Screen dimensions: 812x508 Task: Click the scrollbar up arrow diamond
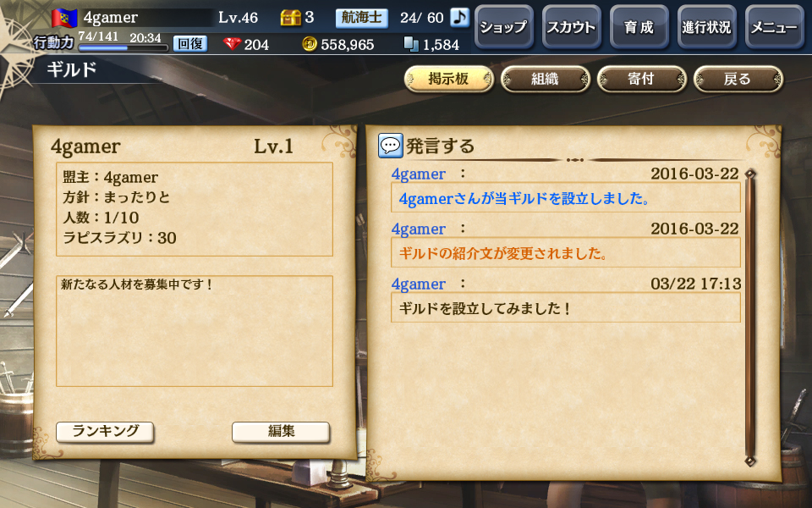pyautogui.click(x=750, y=174)
